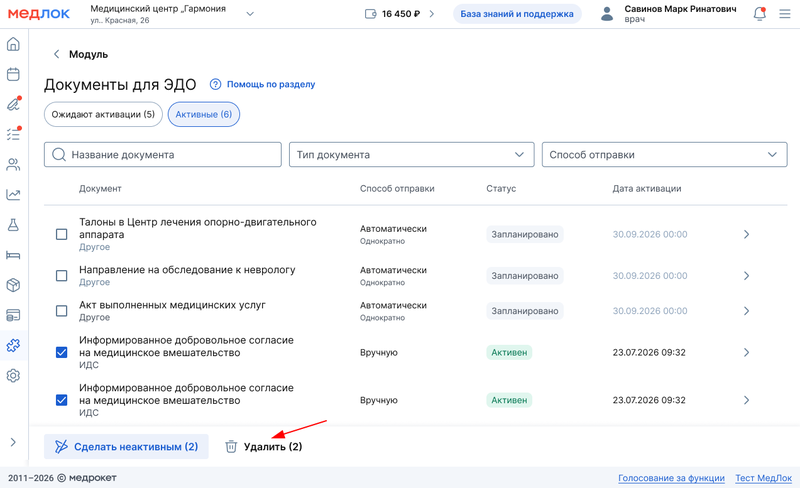This screenshot has height=488, width=800.
Task: Click the user avatar icon
Action: click(607, 14)
